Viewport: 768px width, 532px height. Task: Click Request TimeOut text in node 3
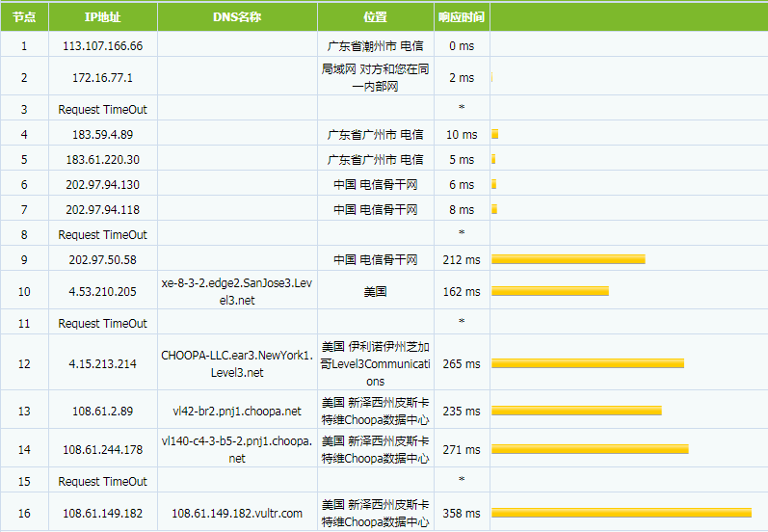tap(102, 109)
